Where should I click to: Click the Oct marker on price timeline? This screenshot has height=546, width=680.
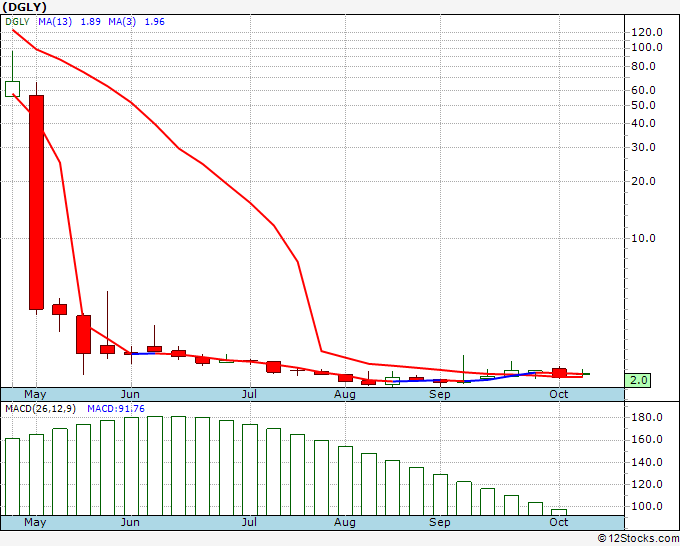559,394
